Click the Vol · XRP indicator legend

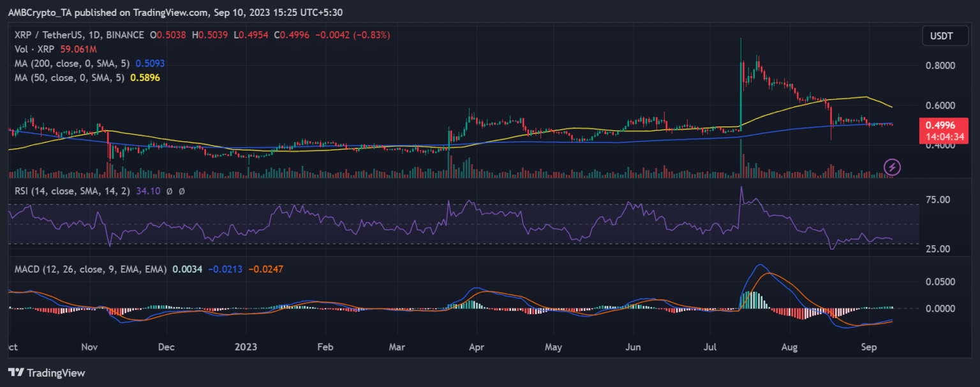pos(34,49)
